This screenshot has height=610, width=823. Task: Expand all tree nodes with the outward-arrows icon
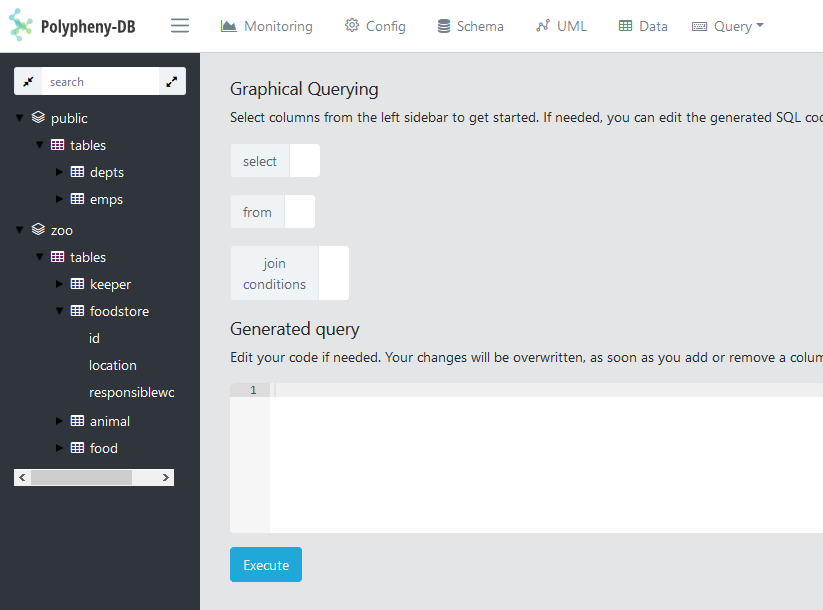pos(172,81)
